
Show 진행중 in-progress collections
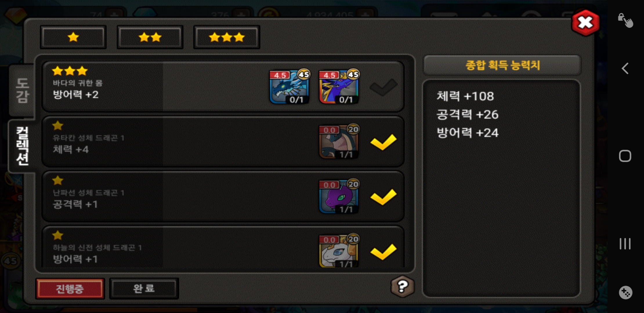(x=70, y=289)
